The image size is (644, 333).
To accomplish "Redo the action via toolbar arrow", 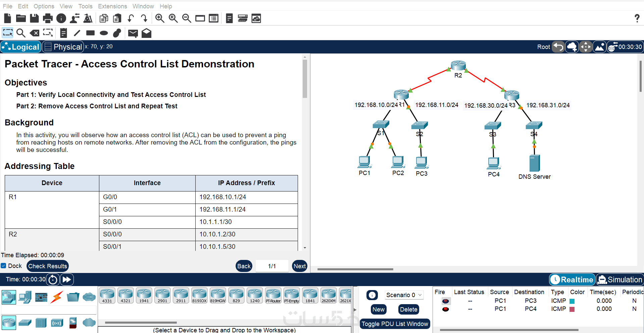I will 144,18.
